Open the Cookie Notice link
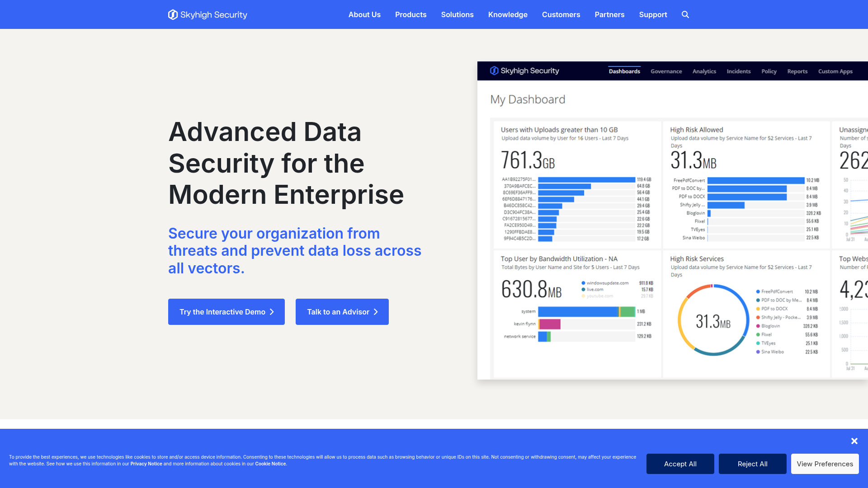This screenshot has width=868, height=488. click(270, 464)
